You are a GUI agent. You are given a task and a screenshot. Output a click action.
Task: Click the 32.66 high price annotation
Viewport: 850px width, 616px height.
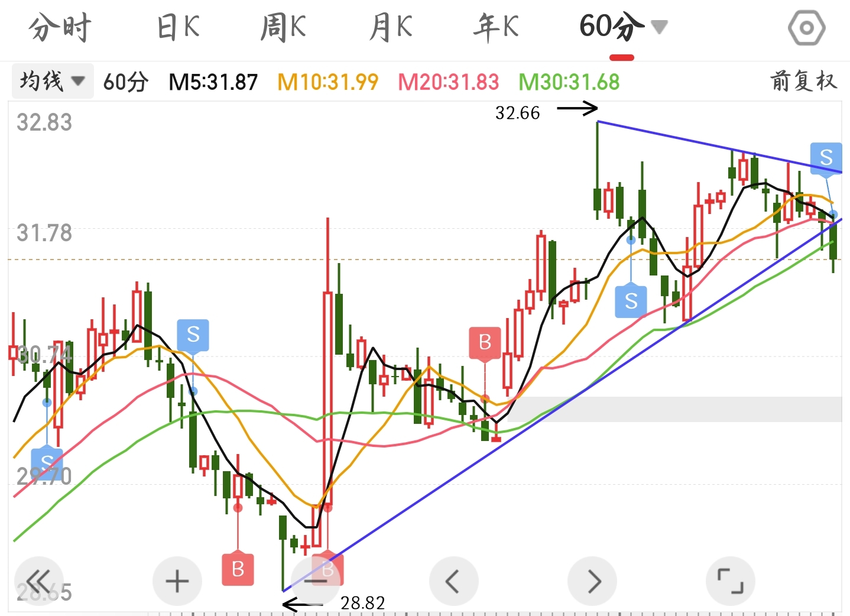518,113
